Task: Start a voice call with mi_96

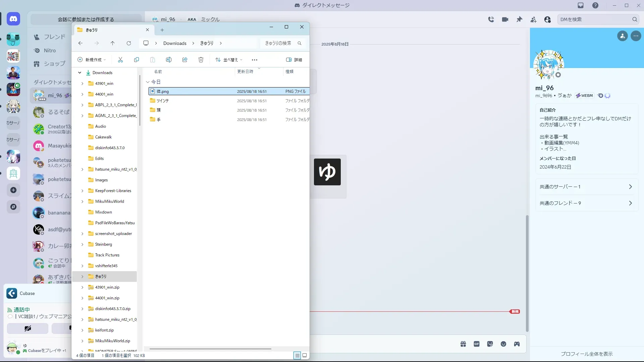Action: tap(491, 19)
